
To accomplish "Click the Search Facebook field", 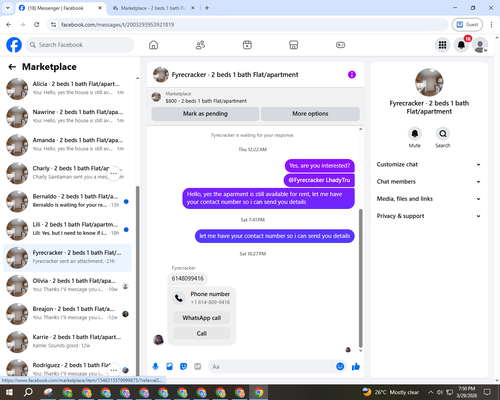I will point(80,45).
